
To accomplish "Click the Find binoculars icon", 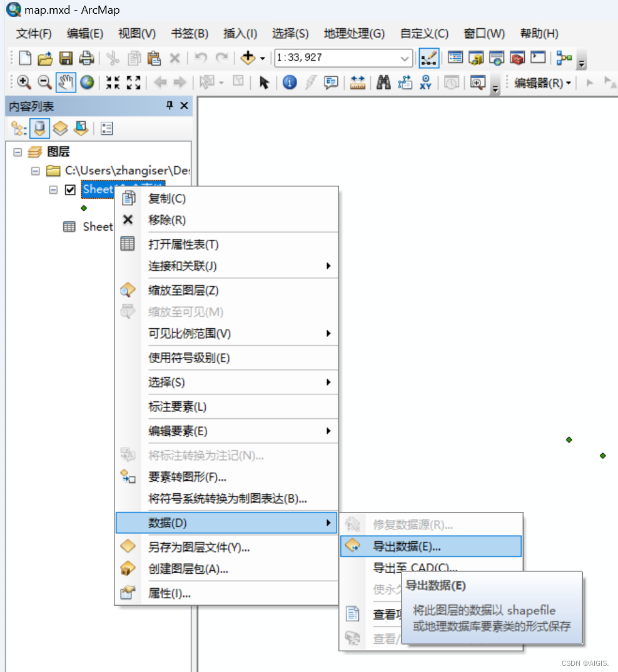I will pos(383,83).
